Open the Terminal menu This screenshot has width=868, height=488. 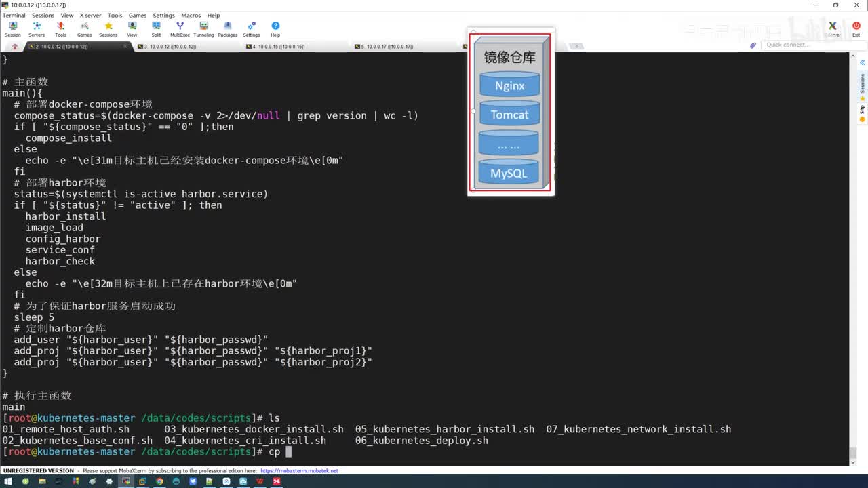[14, 15]
